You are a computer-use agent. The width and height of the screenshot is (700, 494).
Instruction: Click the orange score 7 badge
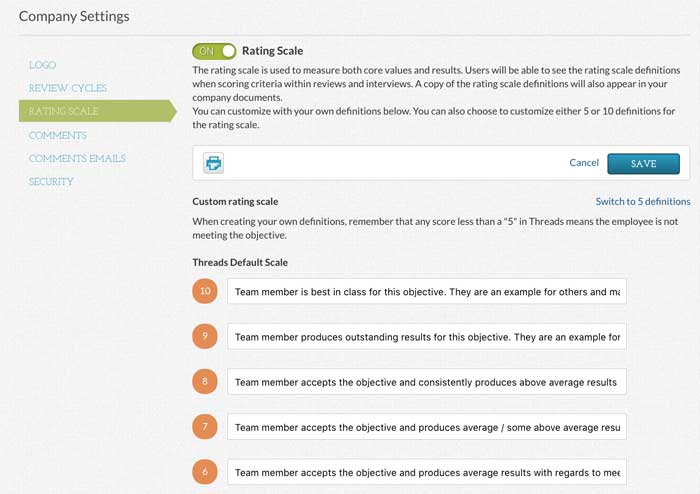(205, 426)
